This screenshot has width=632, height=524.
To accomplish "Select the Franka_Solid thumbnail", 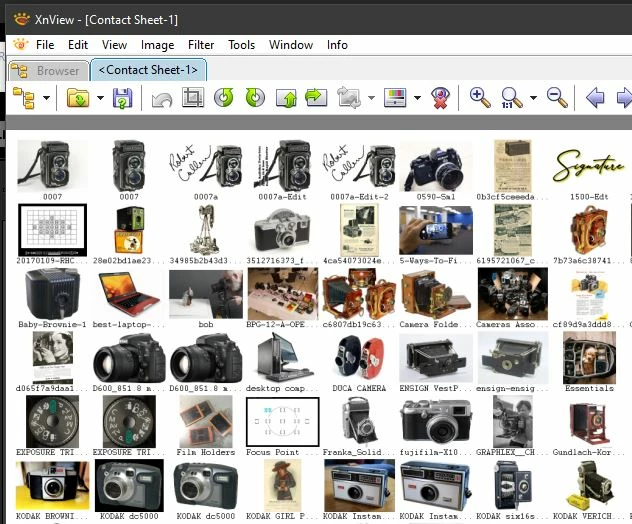I will tap(359, 422).
